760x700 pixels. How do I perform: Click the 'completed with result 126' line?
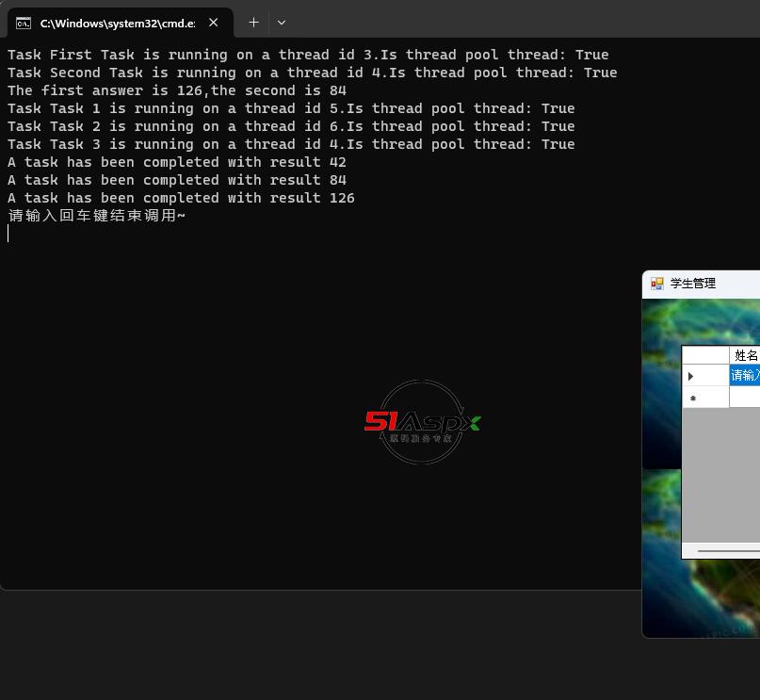coord(181,198)
